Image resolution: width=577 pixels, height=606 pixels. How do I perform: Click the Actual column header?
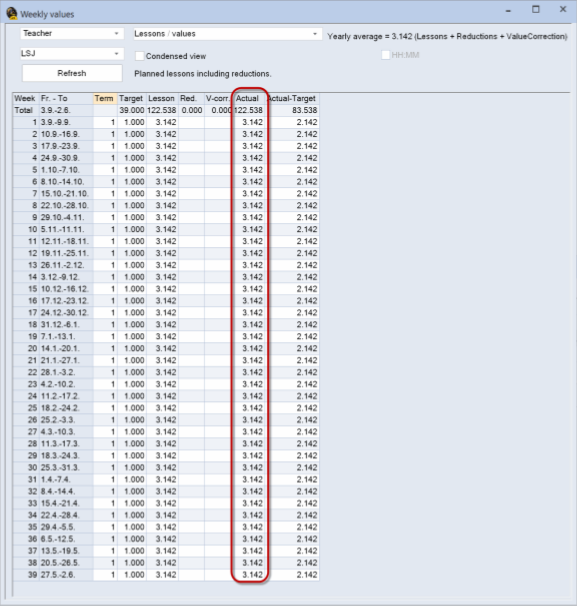click(x=250, y=99)
